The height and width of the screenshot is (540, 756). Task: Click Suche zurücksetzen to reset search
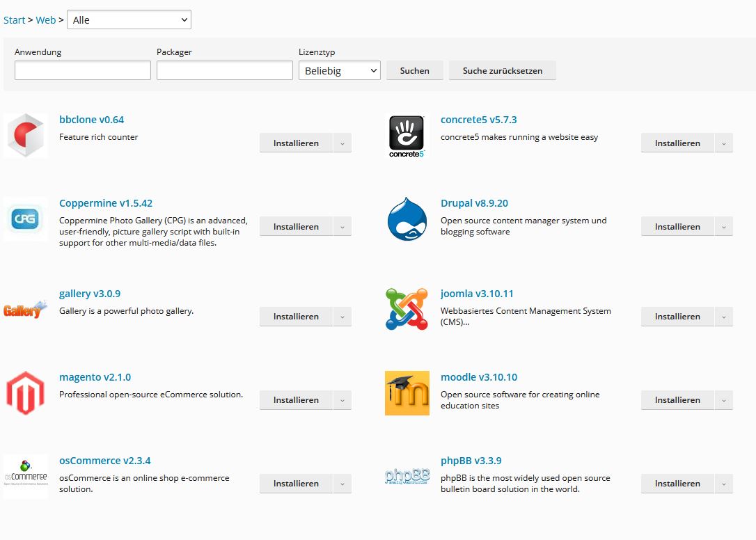pyautogui.click(x=503, y=70)
